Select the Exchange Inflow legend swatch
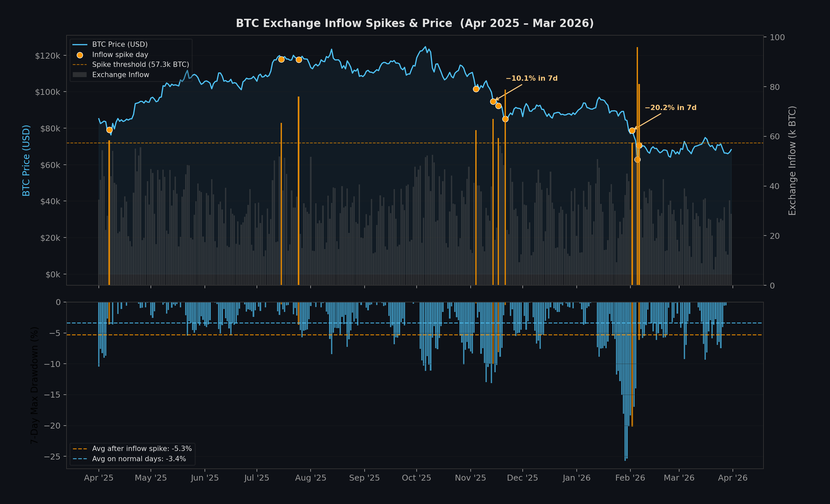The width and height of the screenshot is (830, 504). point(80,75)
